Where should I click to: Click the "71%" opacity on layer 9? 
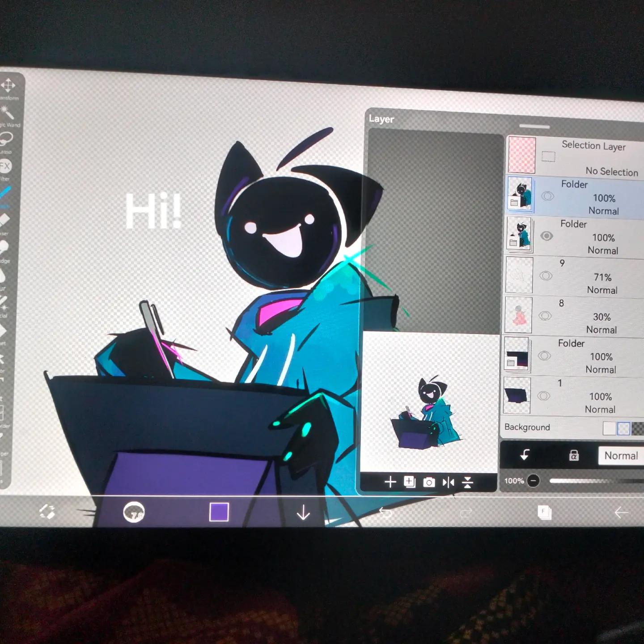602,277
